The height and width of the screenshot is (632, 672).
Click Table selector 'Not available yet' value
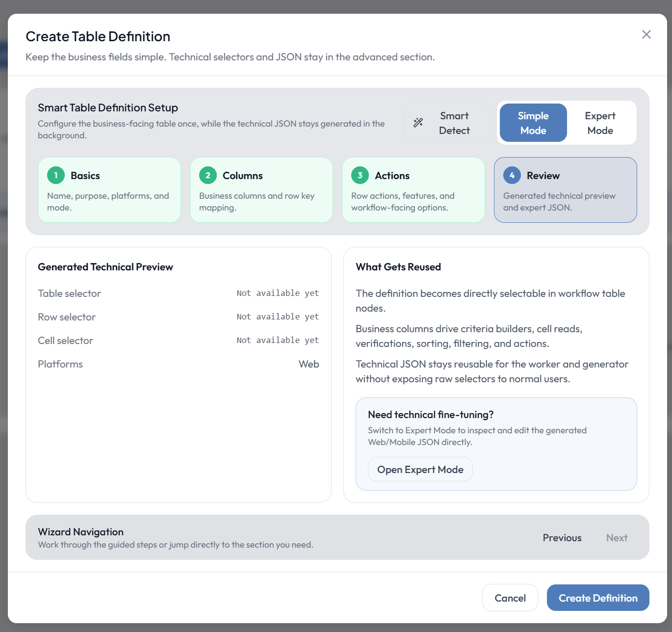[278, 293]
